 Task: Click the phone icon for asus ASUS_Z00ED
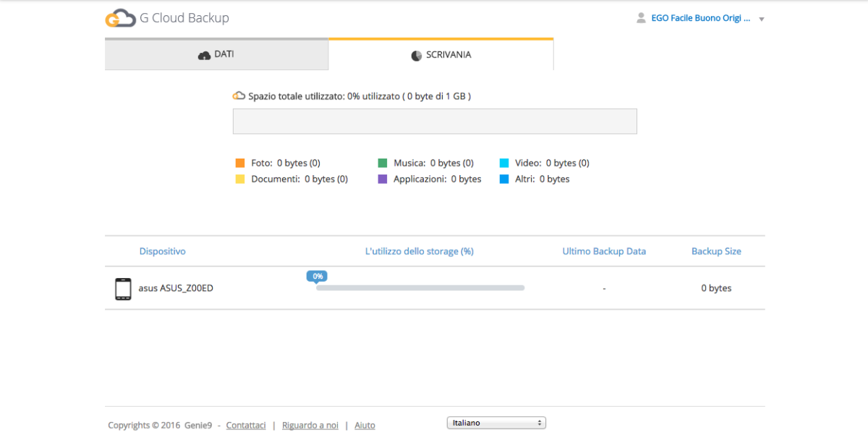[x=123, y=288]
